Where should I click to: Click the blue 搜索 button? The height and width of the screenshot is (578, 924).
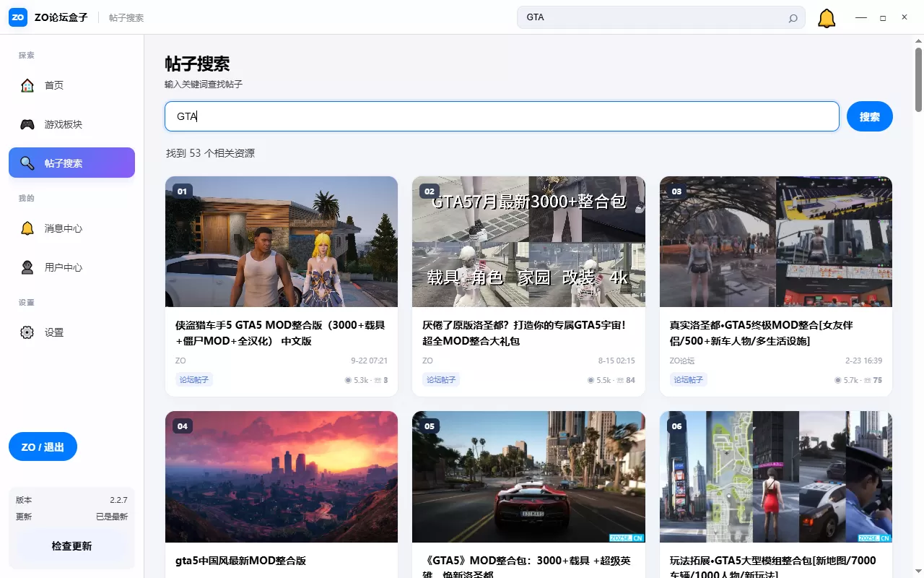[870, 116]
